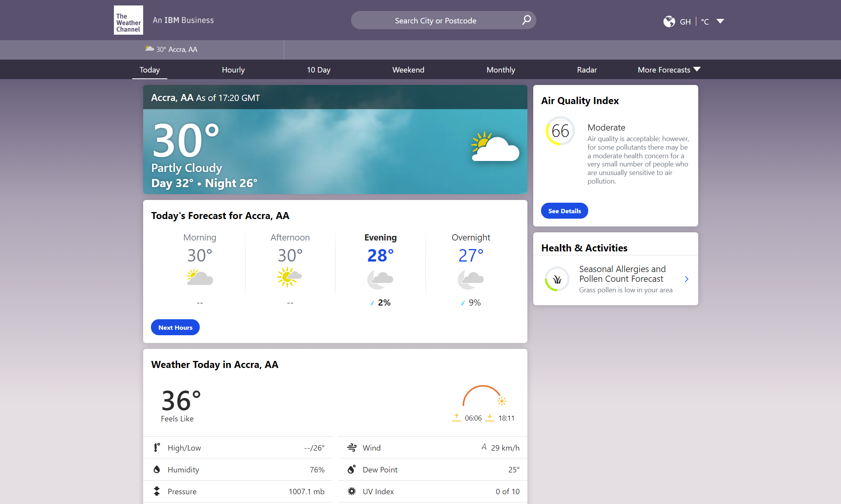The image size is (841, 504).
Task: Open pollen forecast chevron arrow
Action: tap(687, 279)
